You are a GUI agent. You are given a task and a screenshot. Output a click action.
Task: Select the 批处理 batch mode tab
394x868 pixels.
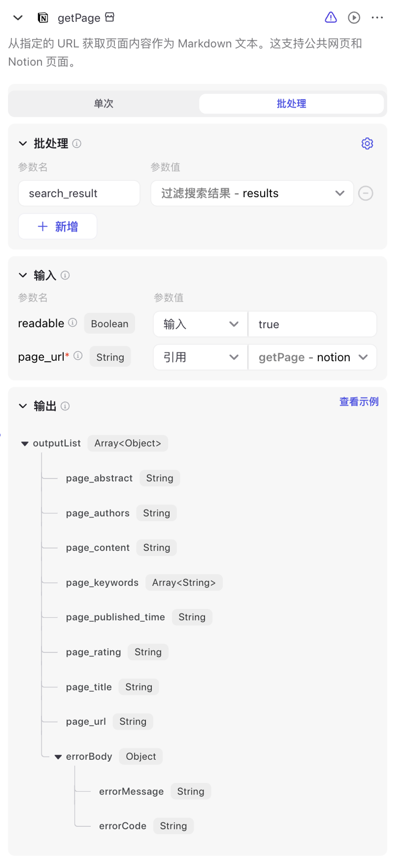291,103
